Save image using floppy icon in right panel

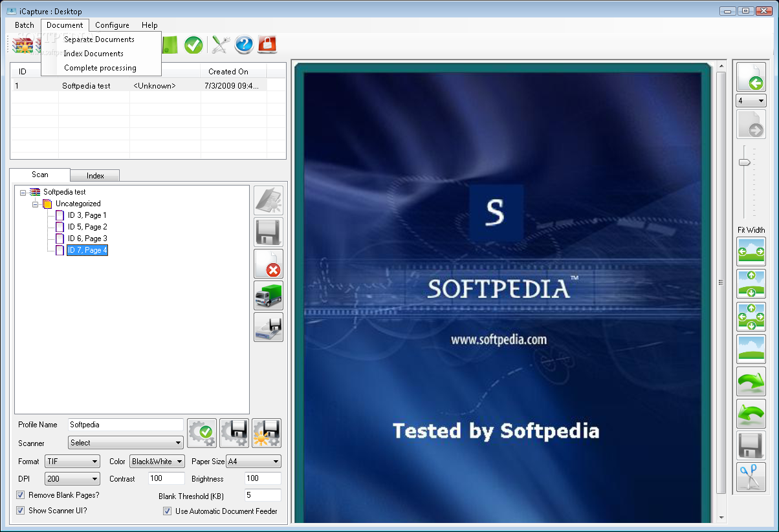[x=751, y=445]
